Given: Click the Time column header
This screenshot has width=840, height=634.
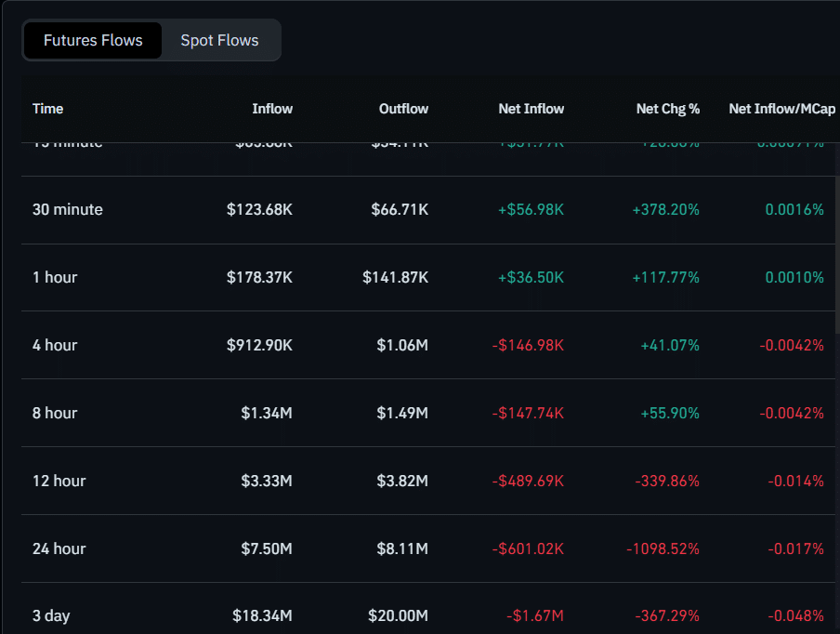Looking at the screenshot, I should [x=47, y=108].
